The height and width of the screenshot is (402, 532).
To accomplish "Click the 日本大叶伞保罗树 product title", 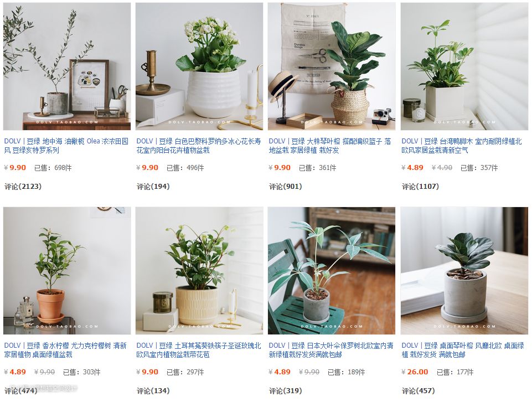I will (331, 350).
